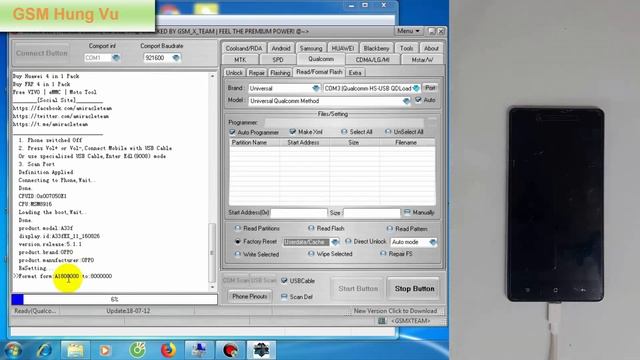Click the Start Address(0x) input field

point(299,213)
